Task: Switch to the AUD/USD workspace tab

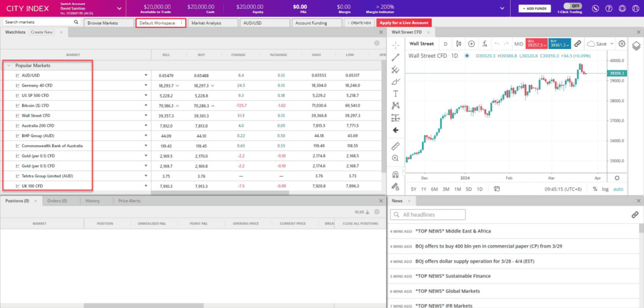Action: (x=264, y=23)
